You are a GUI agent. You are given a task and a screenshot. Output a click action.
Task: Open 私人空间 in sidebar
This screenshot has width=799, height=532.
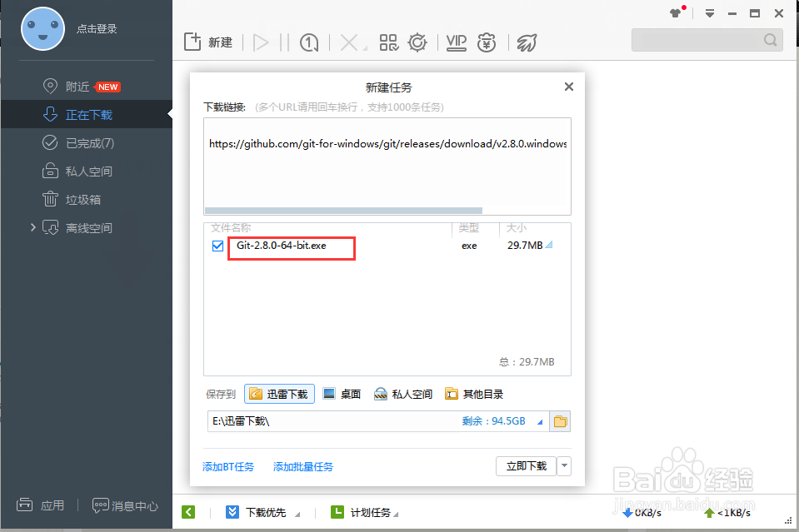pos(77,172)
